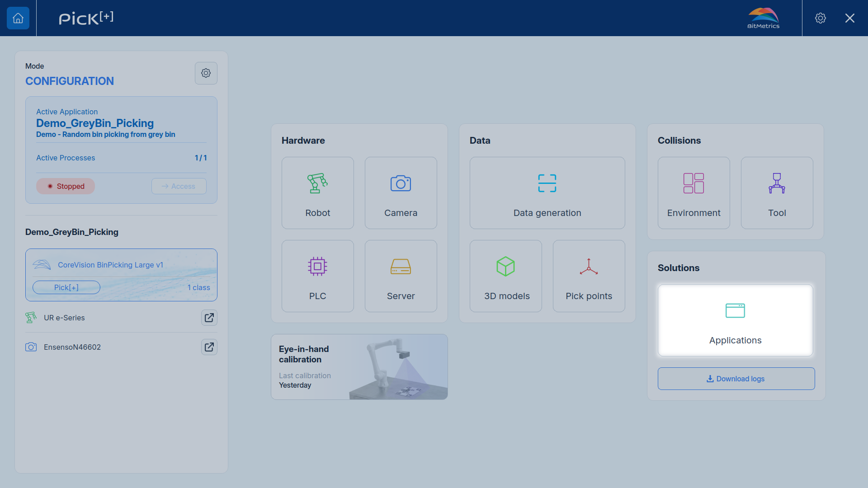Image resolution: width=868 pixels, height=488 pixels.
Task: Click the BitMetrics logo
Action: coord(763,18)
